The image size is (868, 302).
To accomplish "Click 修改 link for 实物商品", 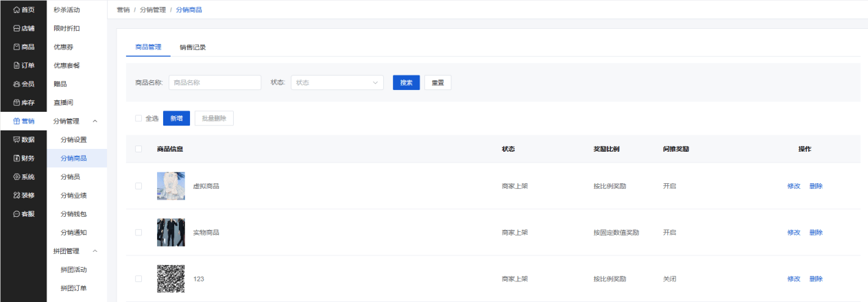I will (x=794, y=233).
